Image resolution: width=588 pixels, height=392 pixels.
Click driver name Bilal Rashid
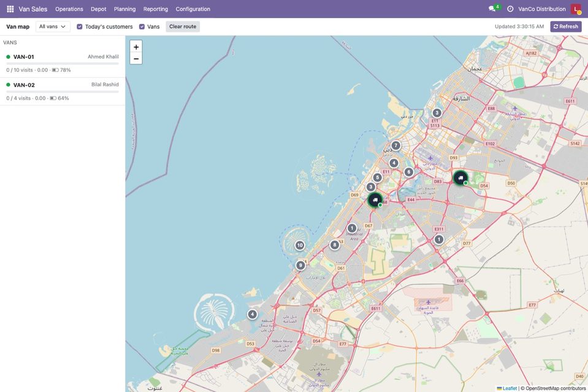(105, 85)
